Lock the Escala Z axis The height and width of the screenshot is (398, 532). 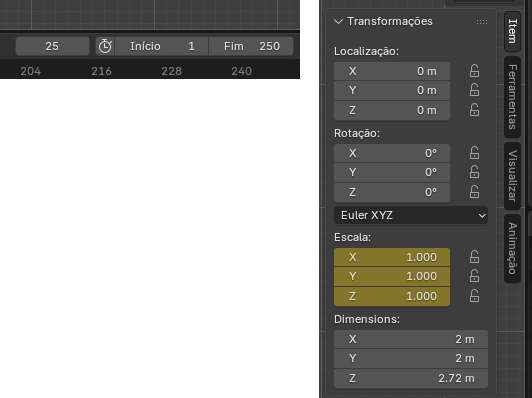[474, 296]
